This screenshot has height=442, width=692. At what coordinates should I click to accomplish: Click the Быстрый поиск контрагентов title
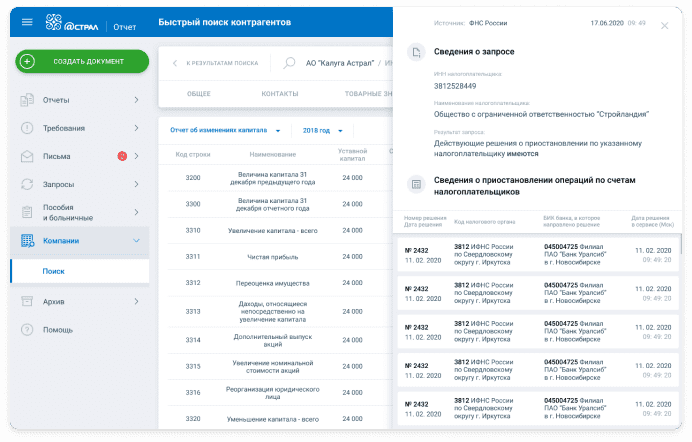(x=225, y=22)
